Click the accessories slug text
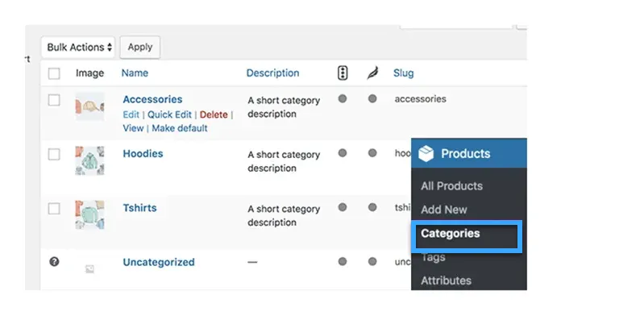This screenshot has height=316, width=644. tap(420, 99)
